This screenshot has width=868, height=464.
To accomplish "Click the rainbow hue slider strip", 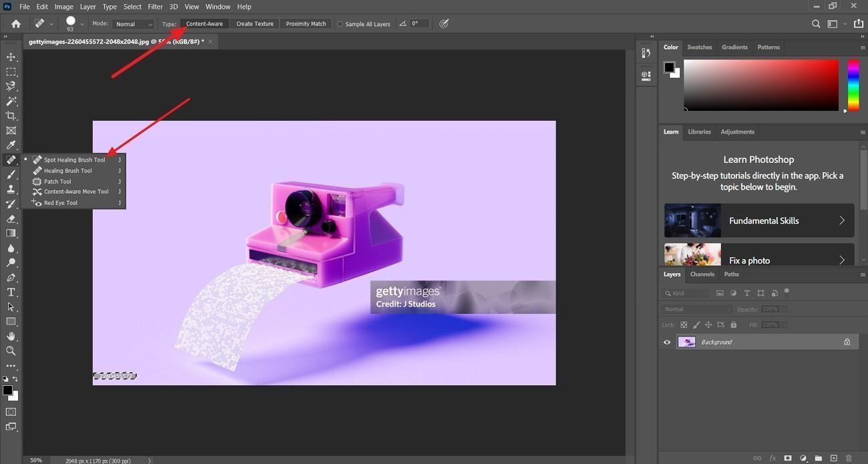I will (853, 85).
